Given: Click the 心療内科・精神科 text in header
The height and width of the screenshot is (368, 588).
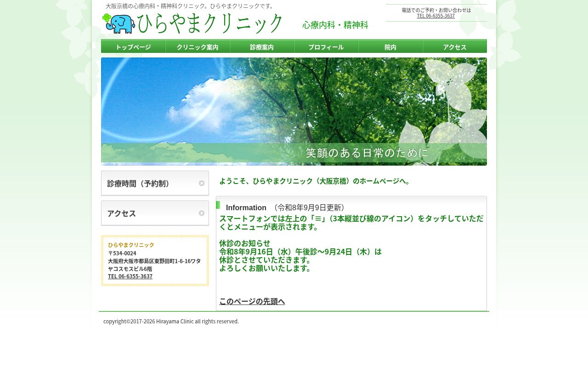Looking at the screenshot, I should click(x=335, y=25).
